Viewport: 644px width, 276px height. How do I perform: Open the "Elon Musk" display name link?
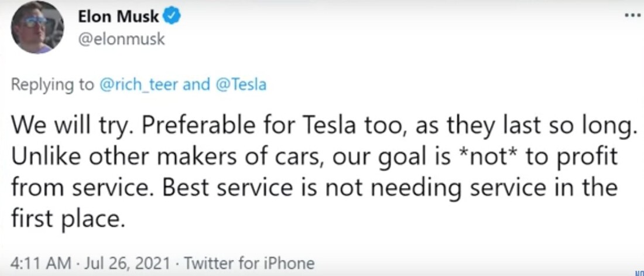point(118,17)
